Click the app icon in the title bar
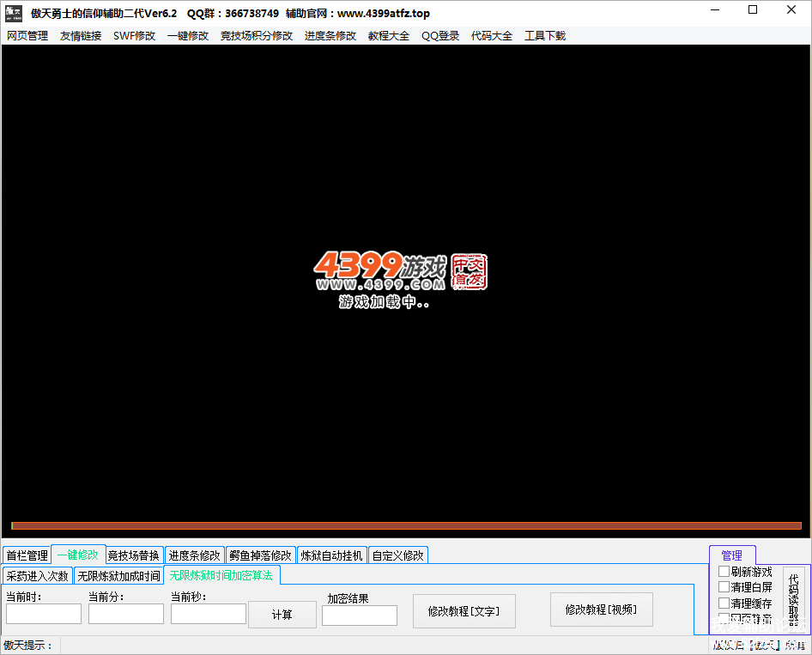The width and height of the screenshot is (812, 655). point(14,14)
